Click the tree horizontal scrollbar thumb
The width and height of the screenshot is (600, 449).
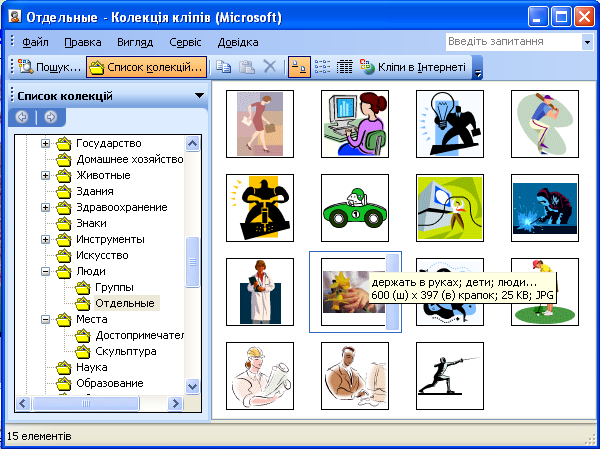86,403
